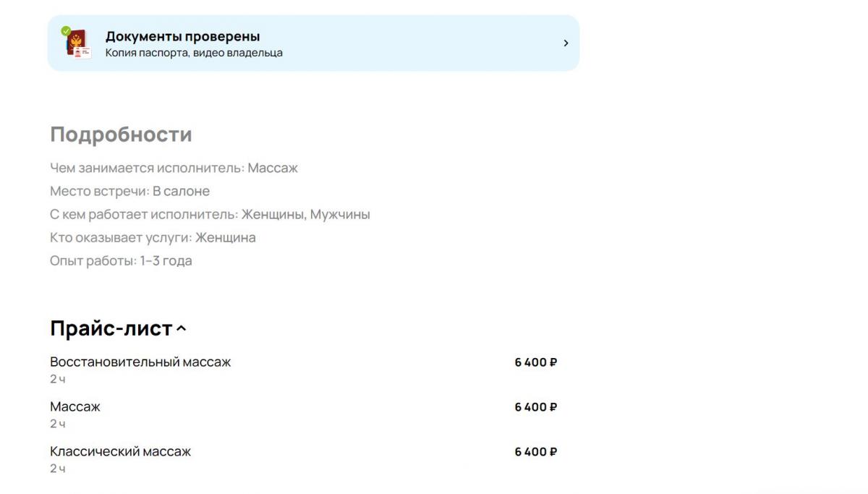Click the Место встречи: В салоне line

[129, 191]
